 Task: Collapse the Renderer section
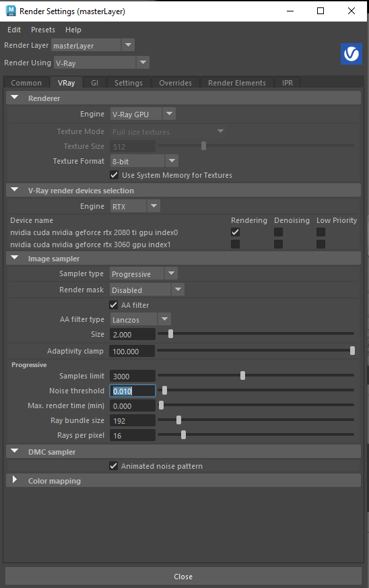coord(15,98)
